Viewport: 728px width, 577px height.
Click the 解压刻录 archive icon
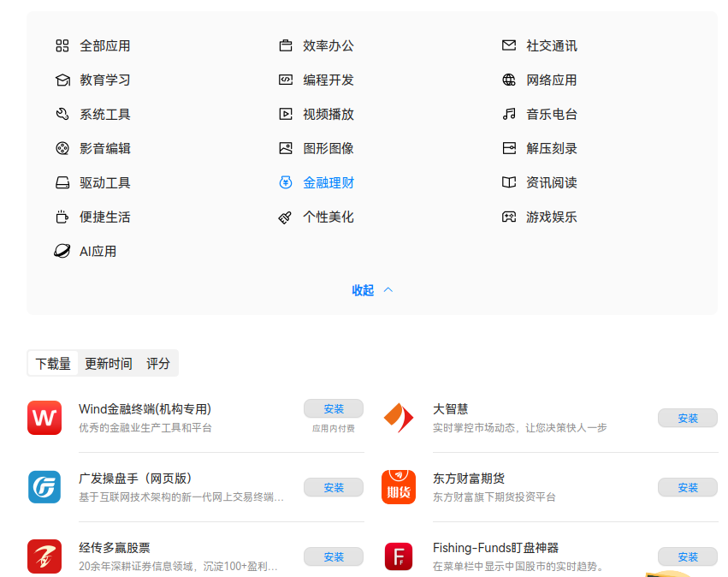click(509, 148)
